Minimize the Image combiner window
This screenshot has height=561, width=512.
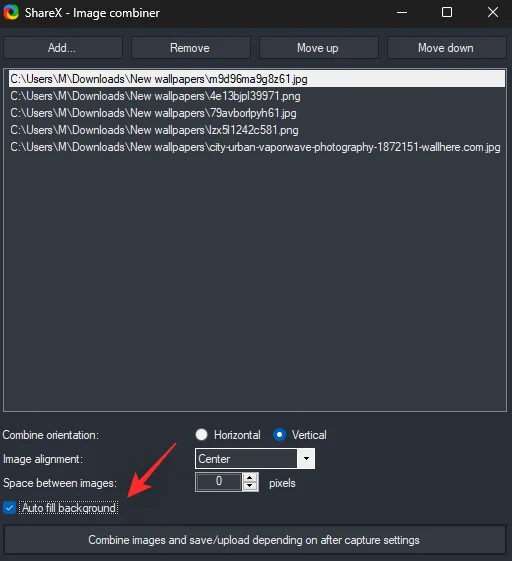pos(402,13)
